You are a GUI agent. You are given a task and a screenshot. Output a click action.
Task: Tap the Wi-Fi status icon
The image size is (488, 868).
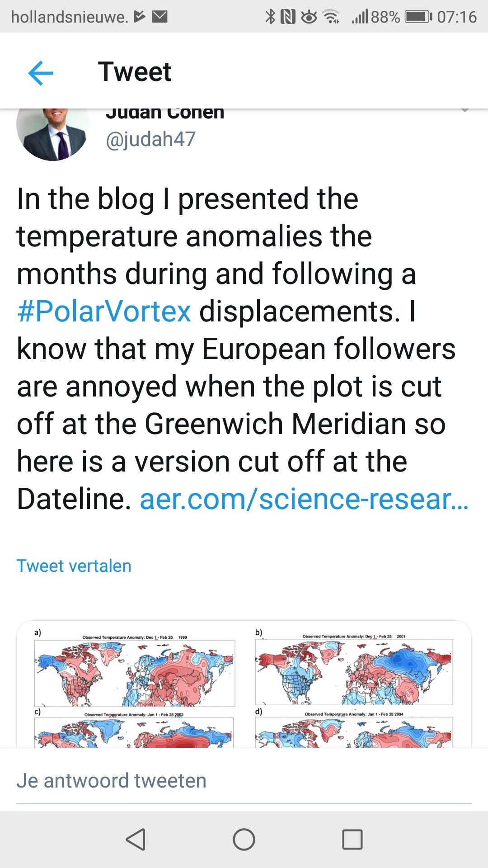(x=331, y=17)
